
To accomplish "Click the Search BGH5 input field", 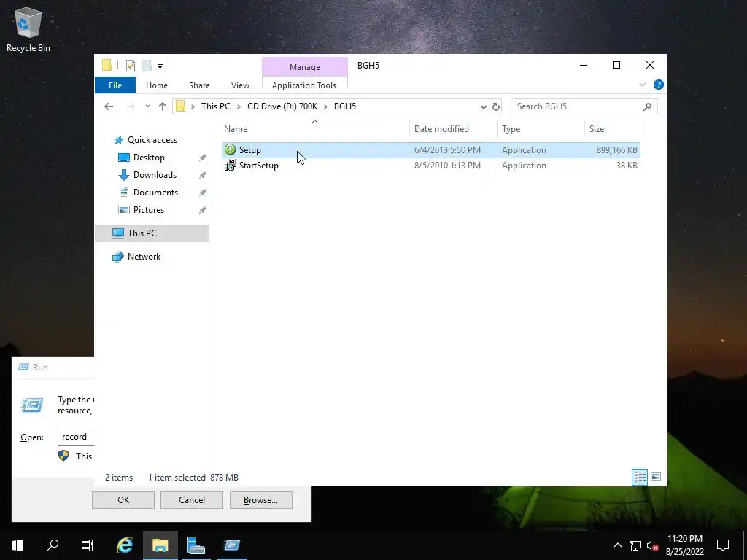I will click(x=578, y=106).
